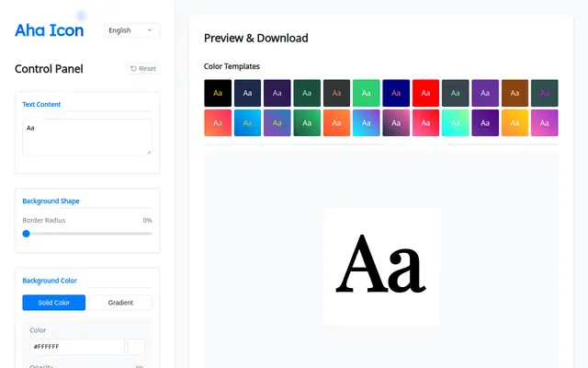Apply the coral-to-pink gradient template

pos(218,122)
